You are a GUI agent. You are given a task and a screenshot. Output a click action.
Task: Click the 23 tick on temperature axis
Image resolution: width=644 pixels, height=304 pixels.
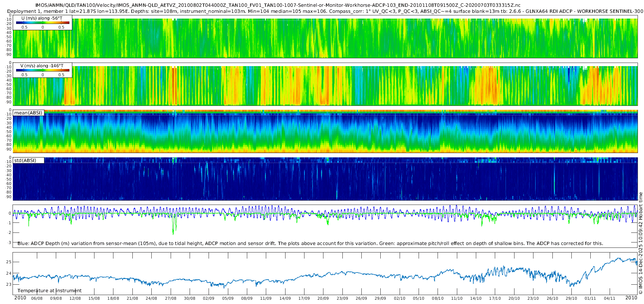(x=9, y=285)
